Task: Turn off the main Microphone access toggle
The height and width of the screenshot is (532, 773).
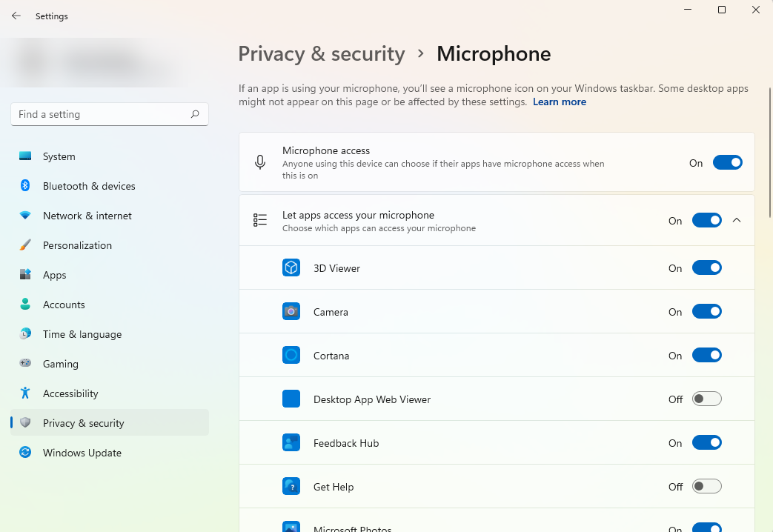Action: click(x=727, y=162)
